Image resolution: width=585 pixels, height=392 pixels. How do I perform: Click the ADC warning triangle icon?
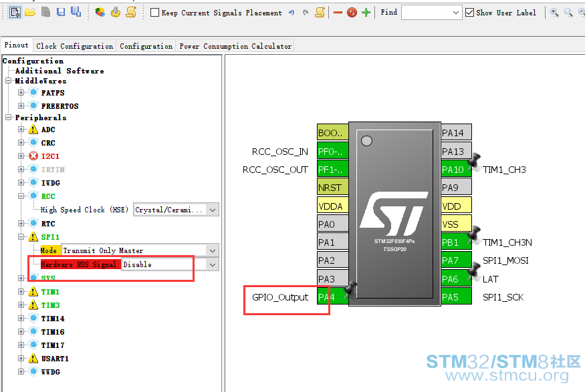[33, 130]
